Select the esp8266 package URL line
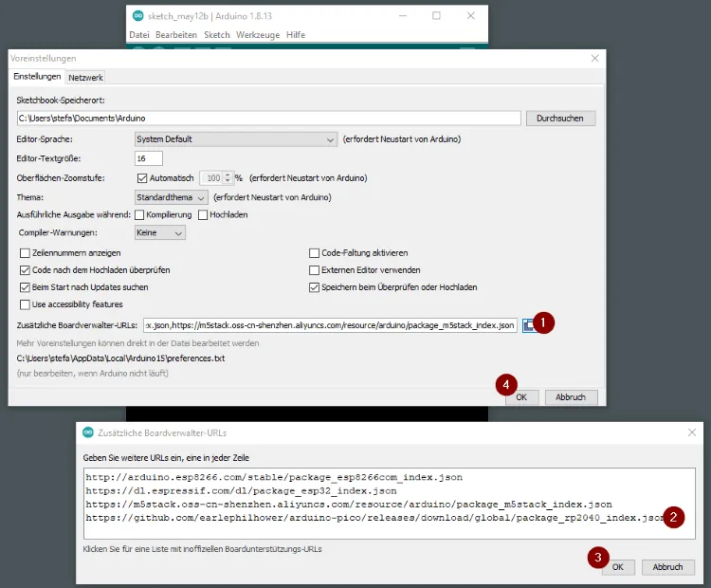The width and height of the screenshot is (711, 588). click(x=274, y=477)
